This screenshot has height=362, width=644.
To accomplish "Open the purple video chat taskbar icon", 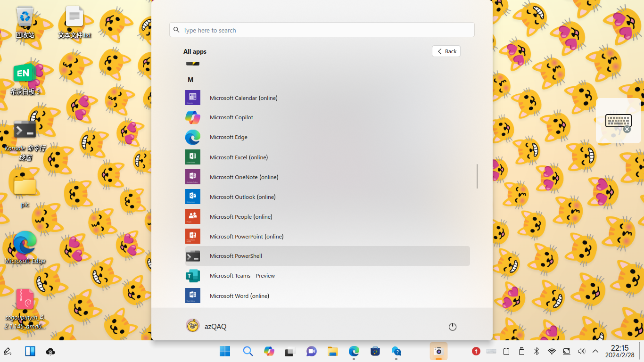I will (x=311, y=351).
